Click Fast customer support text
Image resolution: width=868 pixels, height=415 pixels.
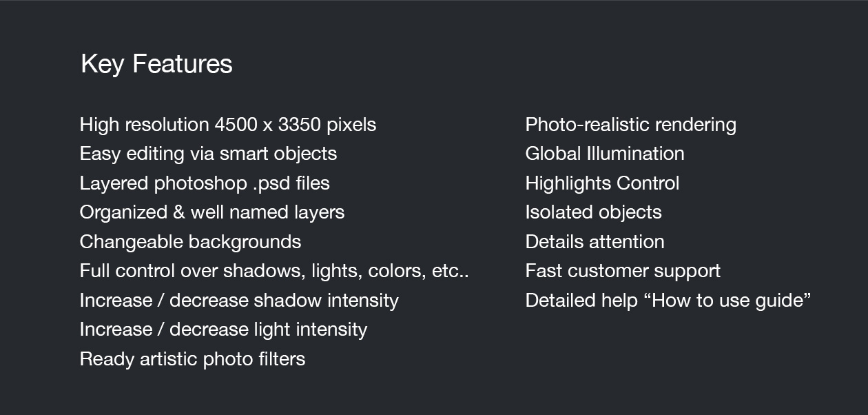pyautogui.click(x=623, y=271)
